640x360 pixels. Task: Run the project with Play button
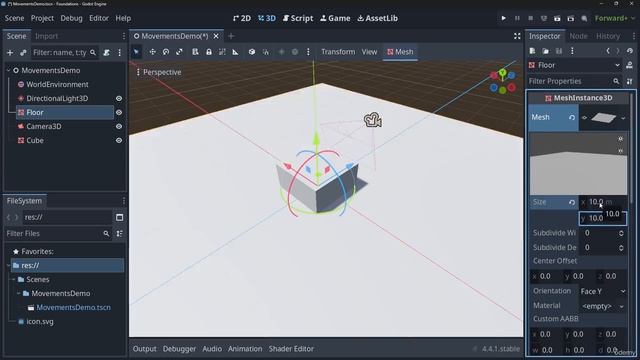[x=504, y=18]
